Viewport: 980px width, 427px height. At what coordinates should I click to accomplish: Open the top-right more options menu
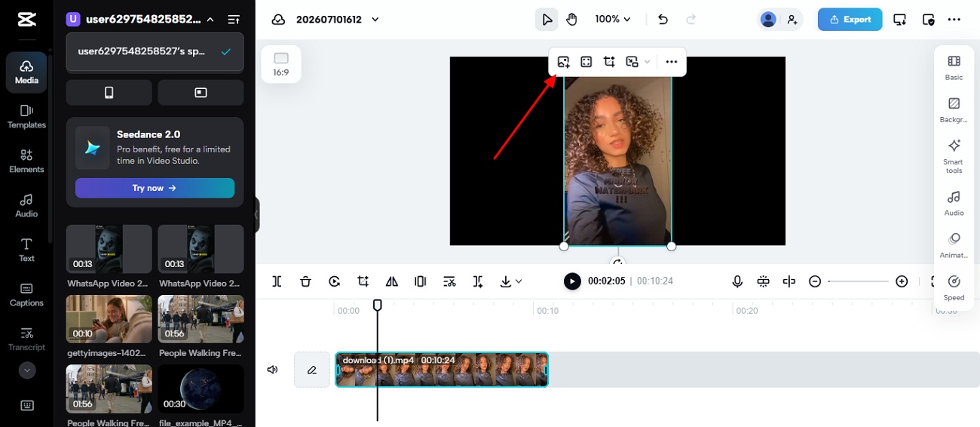pyautogui.click(x=954, y=20)
